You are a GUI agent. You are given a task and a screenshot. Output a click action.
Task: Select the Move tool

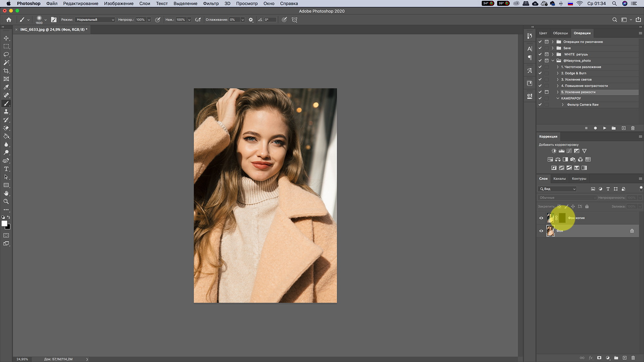click(x=7, y=38)
